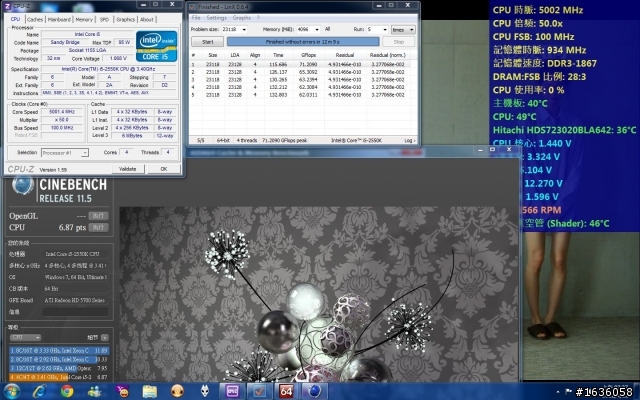The image size is (640, 400).
Task: Select LinX result row 3 with 63.2394 GFlops
Action: (x=300, y=80)
